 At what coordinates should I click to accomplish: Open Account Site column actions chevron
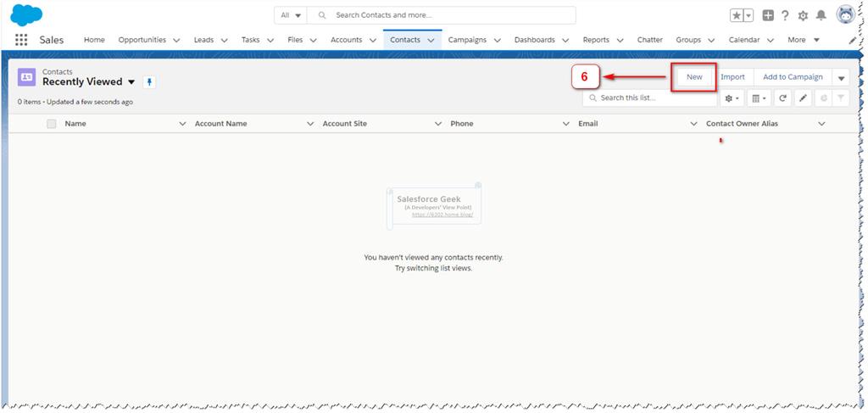(438, 124)
